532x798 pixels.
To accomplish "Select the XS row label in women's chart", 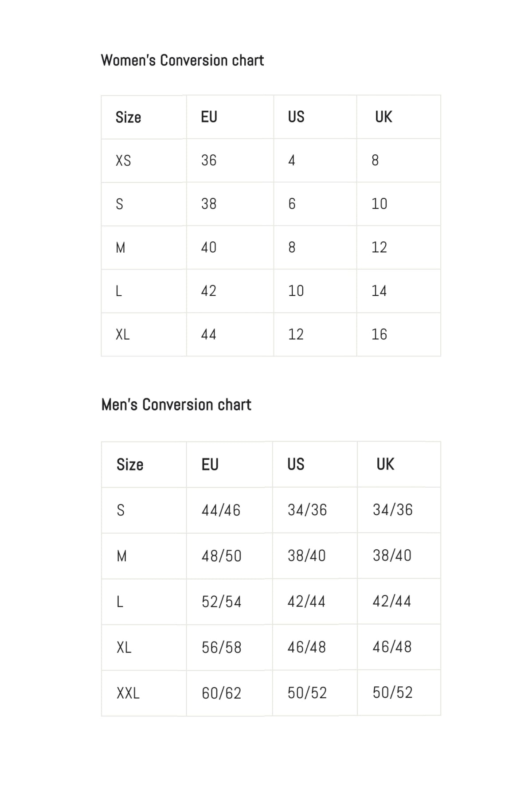I will click(x=123, y=160).
